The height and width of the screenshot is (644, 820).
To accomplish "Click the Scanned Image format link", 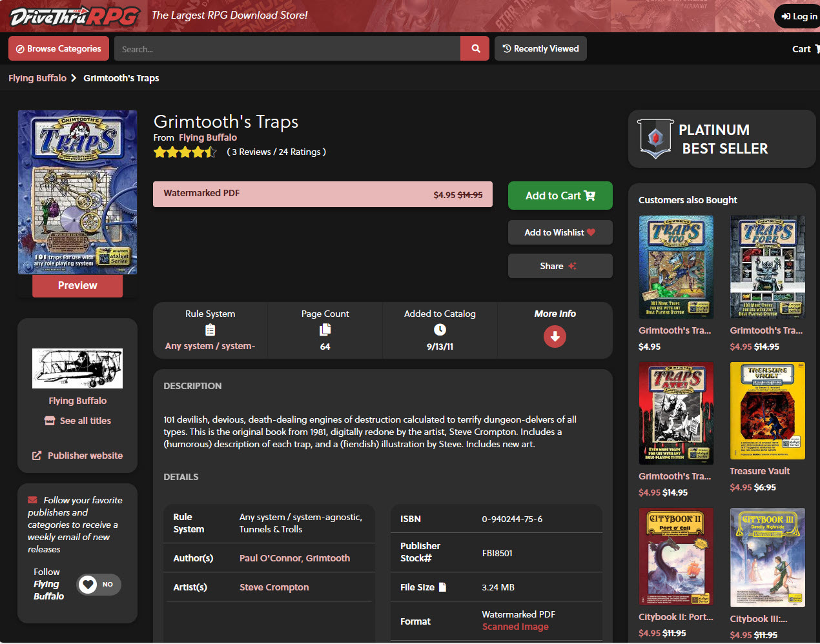I will pos(515,627).
